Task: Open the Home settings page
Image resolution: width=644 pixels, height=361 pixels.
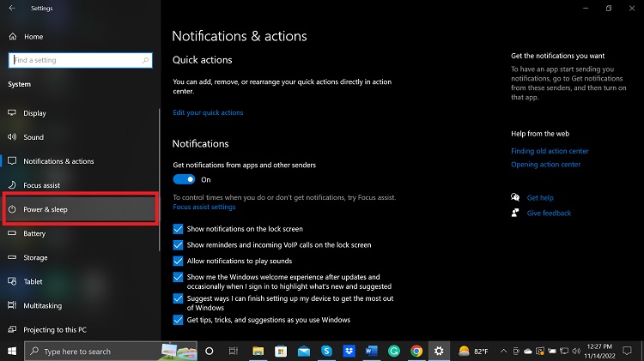Action: [x=33, y=37]
